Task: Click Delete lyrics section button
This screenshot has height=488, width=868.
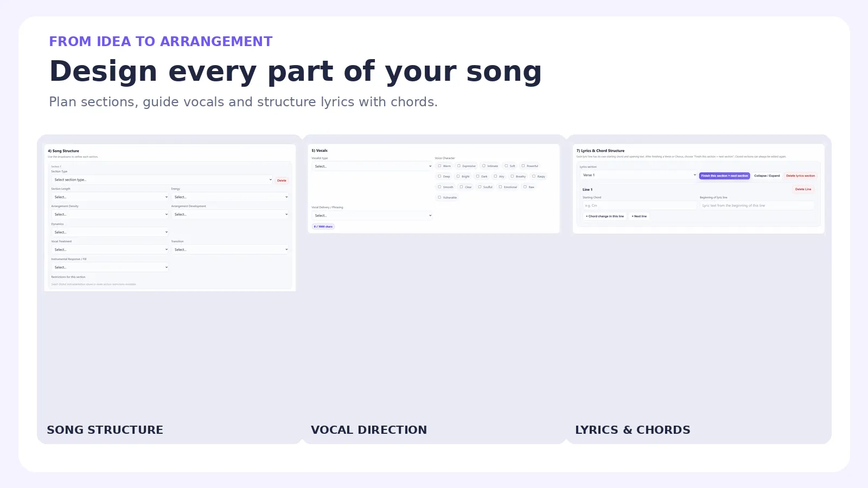Action: pyautogui.click(x=800, y=176)
